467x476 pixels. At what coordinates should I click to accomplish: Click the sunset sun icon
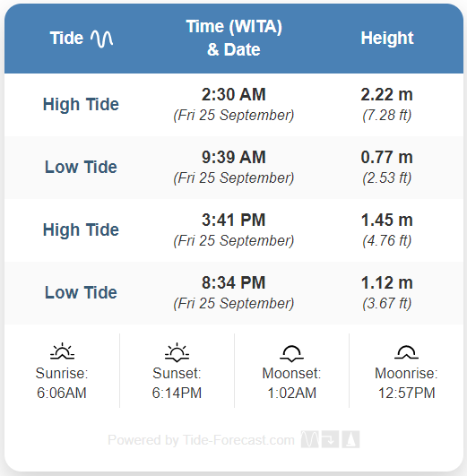click(x=177, y=352)
